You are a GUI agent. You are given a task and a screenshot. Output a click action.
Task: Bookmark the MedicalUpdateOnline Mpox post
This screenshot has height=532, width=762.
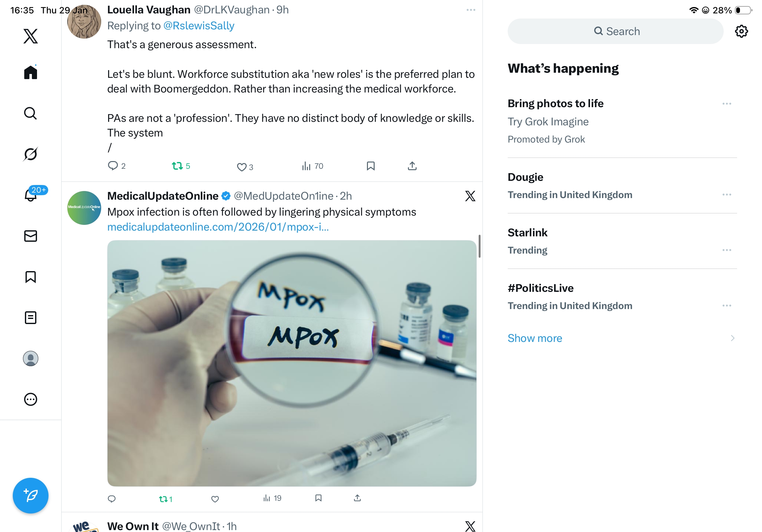(x=318, y=498)
